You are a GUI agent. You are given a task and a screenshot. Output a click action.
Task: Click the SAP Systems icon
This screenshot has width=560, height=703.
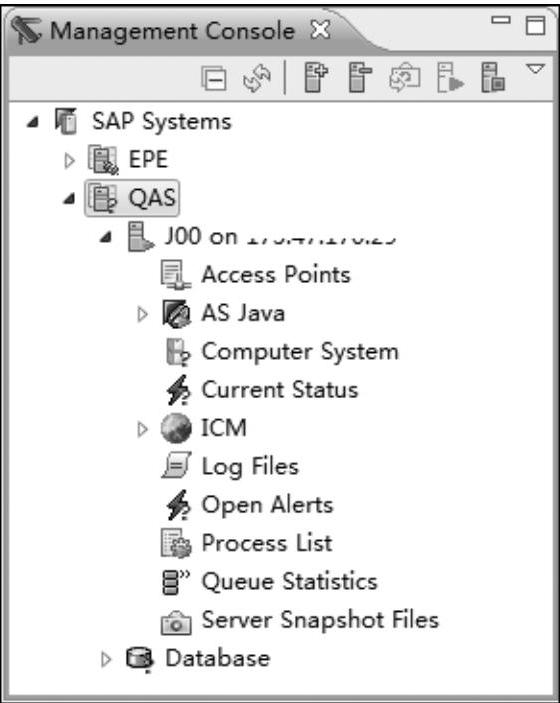click(x=66, y=121)
